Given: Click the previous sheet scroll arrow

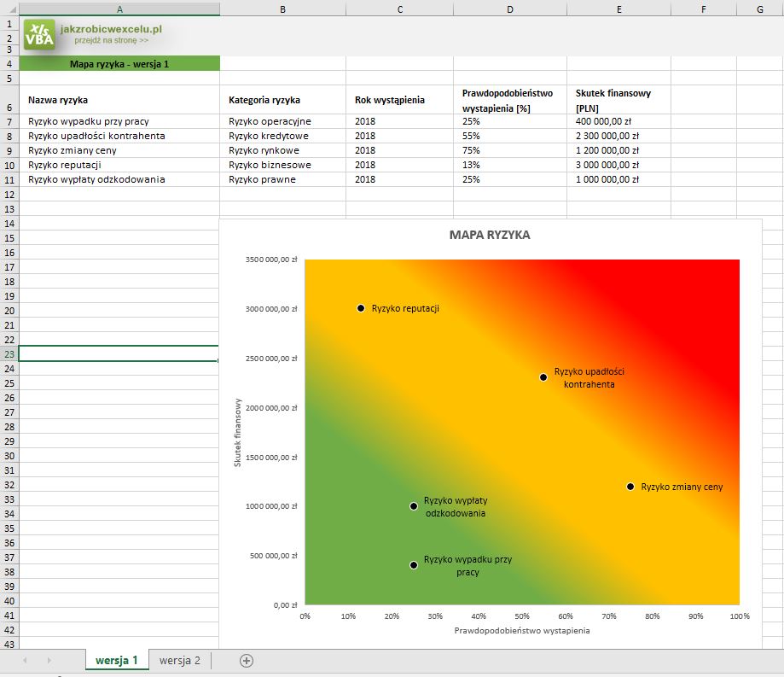Looking at the screenshot, I should [x=25, y=660].
